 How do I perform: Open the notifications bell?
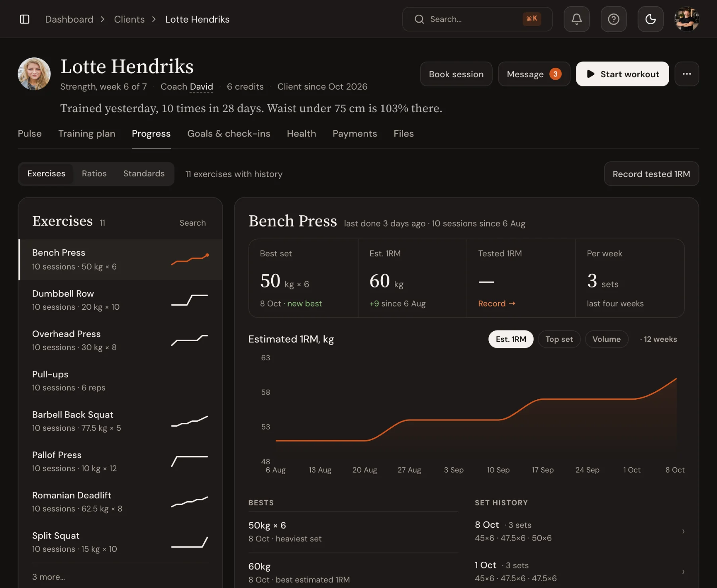point(576,19)
